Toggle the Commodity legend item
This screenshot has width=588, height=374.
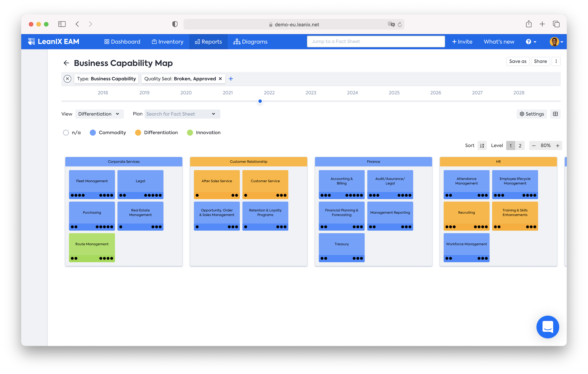108,132
